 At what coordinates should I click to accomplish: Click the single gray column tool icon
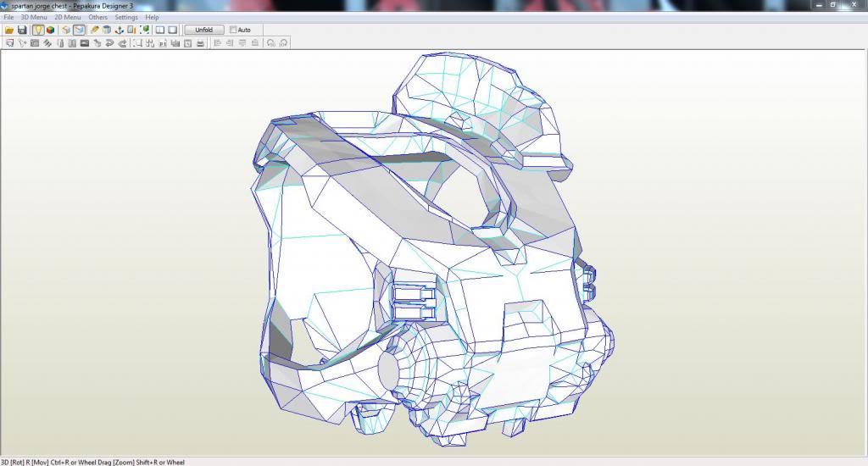pyautogui.click(x=60, y=43)
